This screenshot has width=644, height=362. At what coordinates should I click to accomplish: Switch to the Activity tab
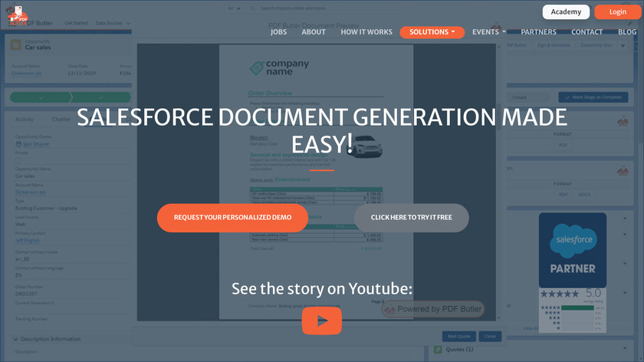pyautogui.click(x=25, y=119)
